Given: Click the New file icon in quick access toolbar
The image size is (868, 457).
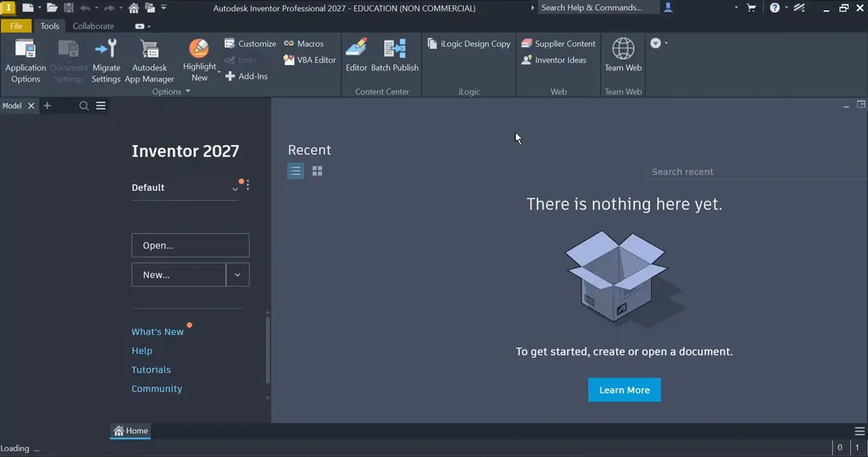Looking at the screenshot, I should 27,8.
